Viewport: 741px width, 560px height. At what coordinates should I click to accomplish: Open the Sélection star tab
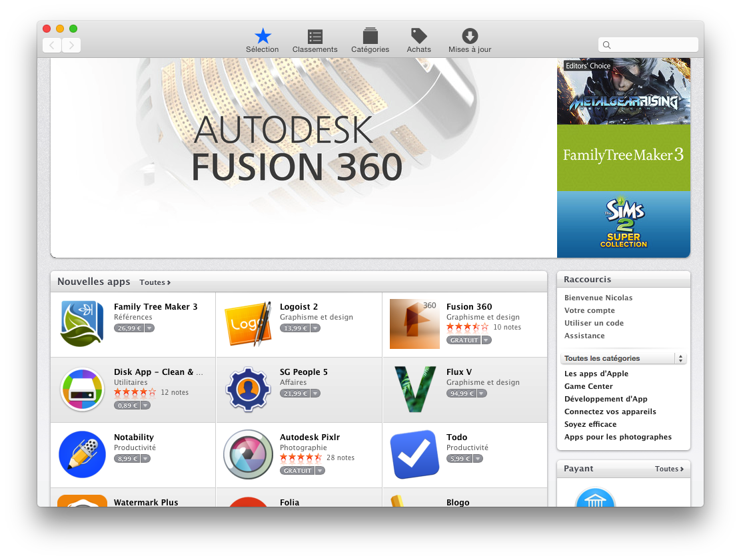coord(263,41)
